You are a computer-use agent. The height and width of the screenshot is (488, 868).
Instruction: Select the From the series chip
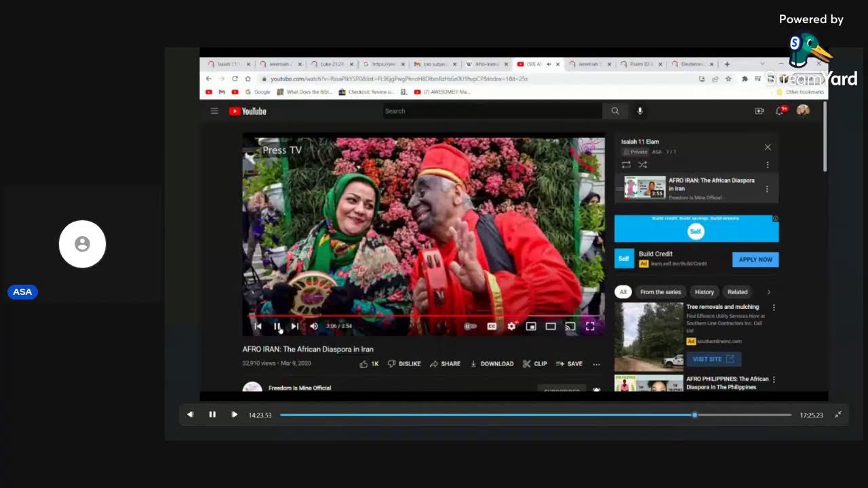[660, 292]
